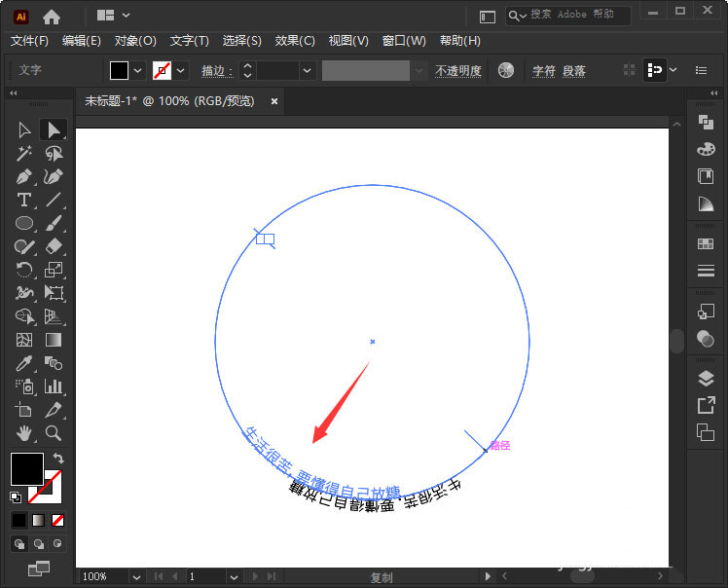
Task: Open the 效果(C) menu
Action: [295, 41]
